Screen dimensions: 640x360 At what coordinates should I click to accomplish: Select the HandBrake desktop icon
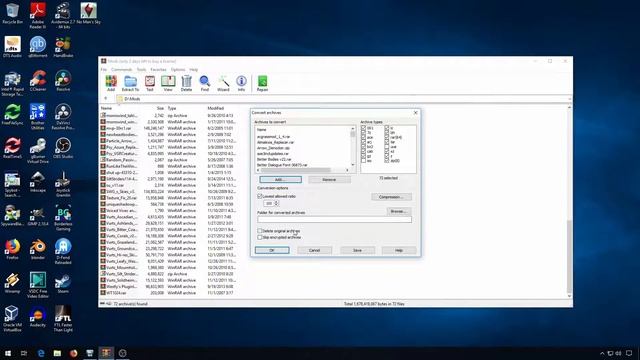click(63, 47)
